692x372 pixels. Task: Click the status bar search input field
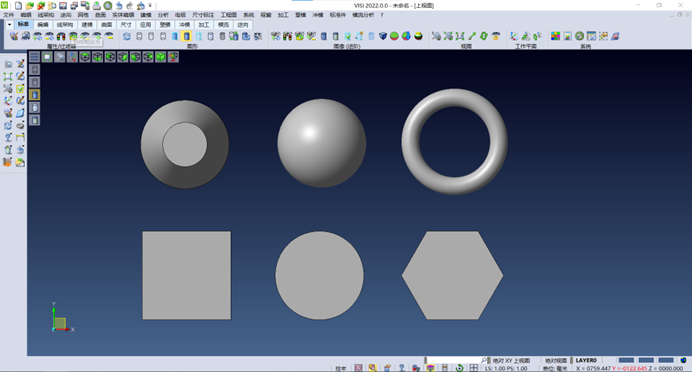455,360
